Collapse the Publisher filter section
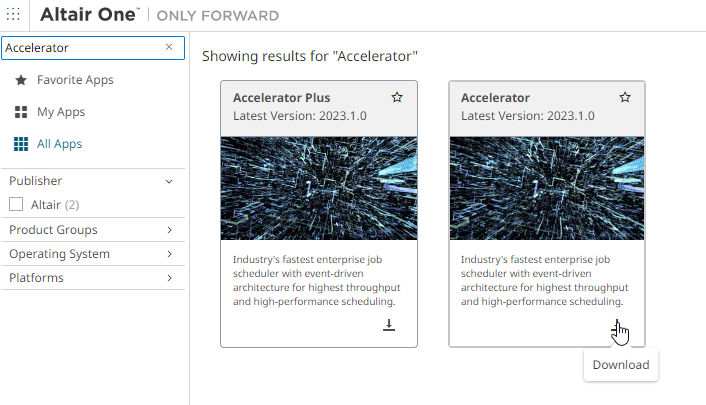 [x=169, y=182]
